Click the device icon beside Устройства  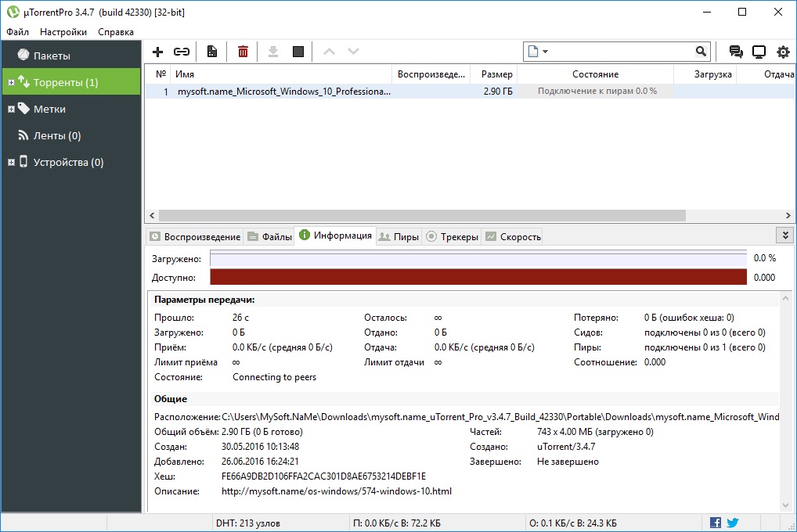[23, 161]
